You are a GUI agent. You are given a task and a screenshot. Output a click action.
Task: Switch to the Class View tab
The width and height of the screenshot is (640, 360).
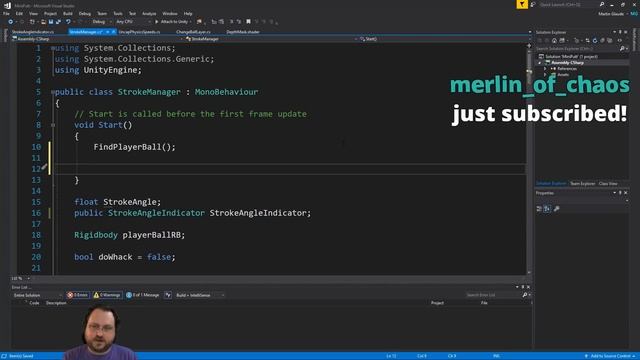tap(608, 184)
